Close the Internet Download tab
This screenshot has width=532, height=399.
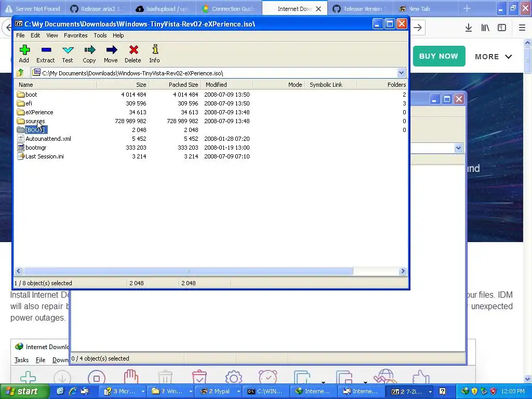(x=318, y=9)
